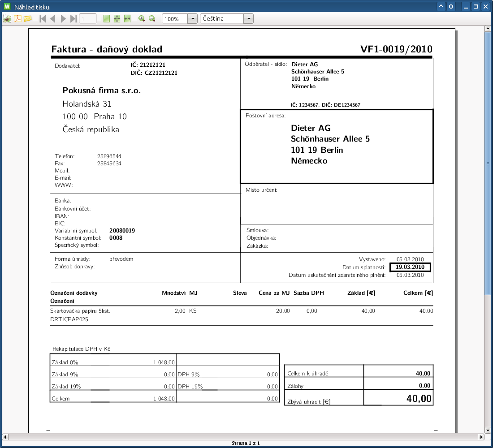Export the invoice to PDF
Image resolution: width=493 pixels, height=448 pixels.
point(17,19)
